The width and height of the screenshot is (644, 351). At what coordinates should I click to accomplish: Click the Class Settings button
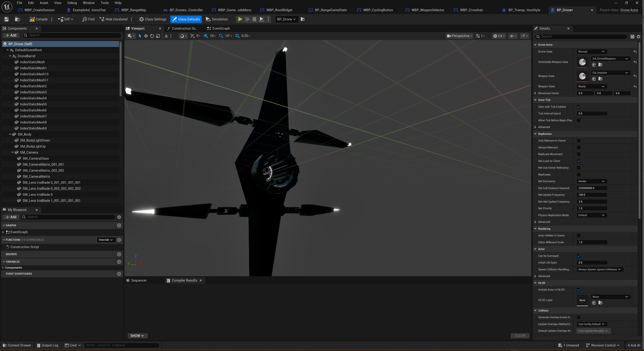(153, 19)
